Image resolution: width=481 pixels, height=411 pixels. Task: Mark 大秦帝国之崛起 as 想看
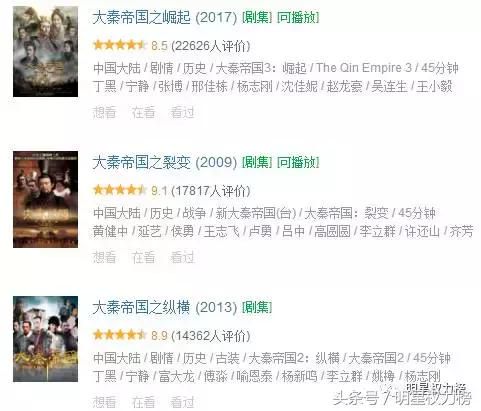(x=104, y=112)
